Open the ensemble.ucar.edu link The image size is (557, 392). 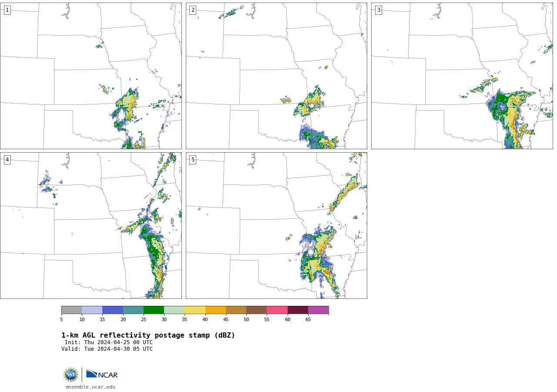tap(91, 387)
